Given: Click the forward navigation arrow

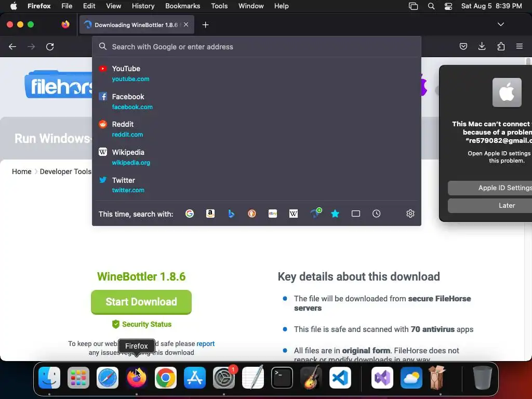Looking at the screenshot, I should pos(31,46).
